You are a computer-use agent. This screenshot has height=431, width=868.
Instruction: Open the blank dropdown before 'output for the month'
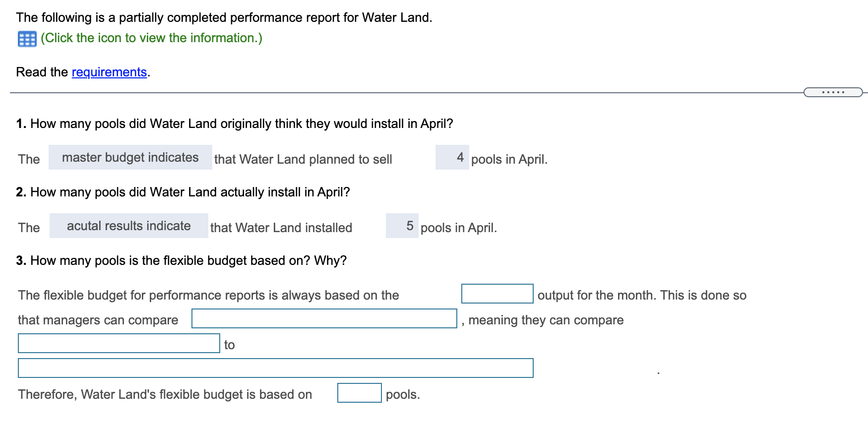pos(497,294)
